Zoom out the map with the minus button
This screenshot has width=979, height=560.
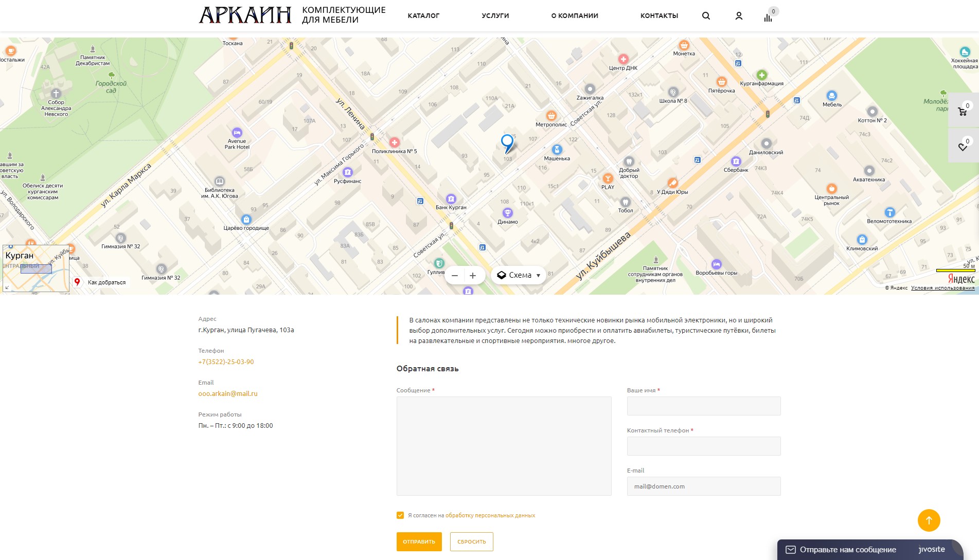point(455,276)
